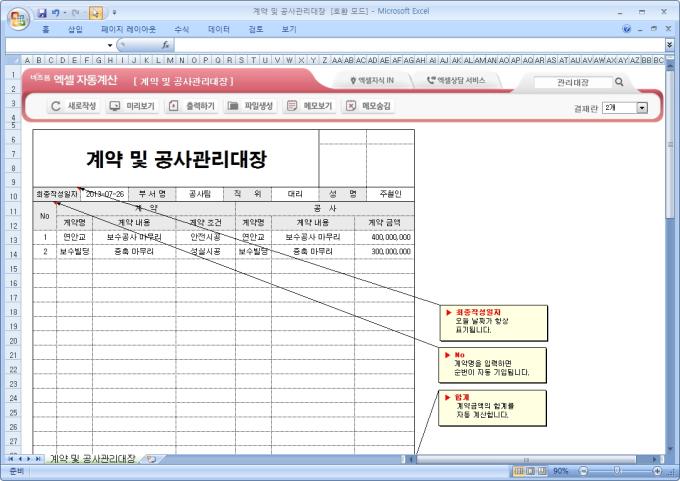680x481 pixels.
Task: Click the 합계 memo note box
Action: [x=493, y=408]
